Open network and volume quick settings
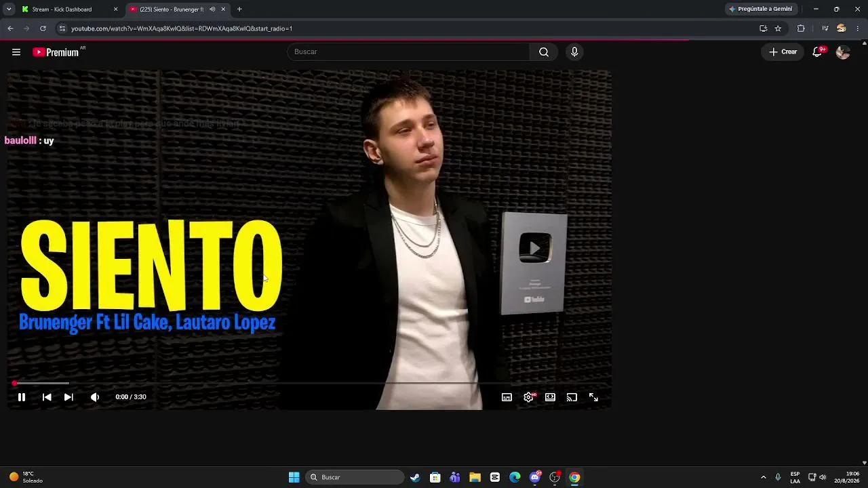Image resolution: width=868 pixels, height=488 pixels. click(817, 477)
